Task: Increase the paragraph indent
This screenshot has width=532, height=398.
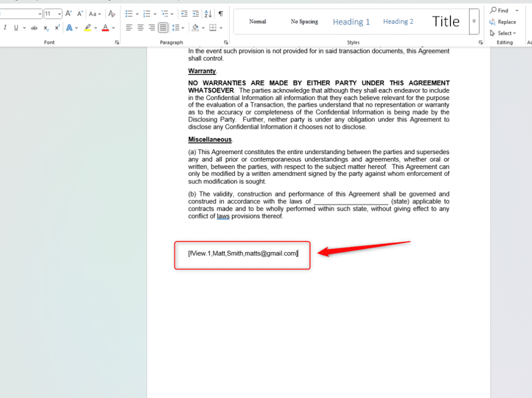Action: click(196, 14)
